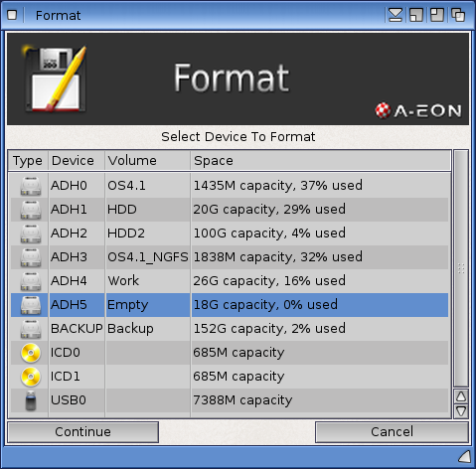Viewport: 476px width, 469px height.
Task: Click Continue to proceed with formatting
Action: pos(83,432)
